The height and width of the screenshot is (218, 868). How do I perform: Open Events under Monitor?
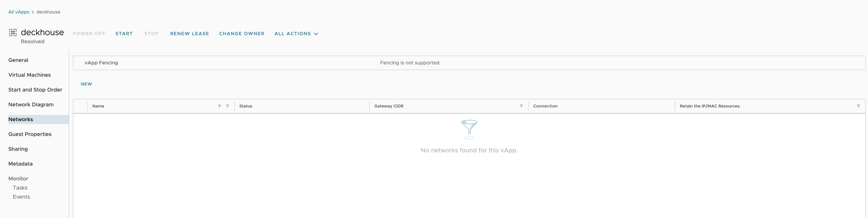point(21,197)
